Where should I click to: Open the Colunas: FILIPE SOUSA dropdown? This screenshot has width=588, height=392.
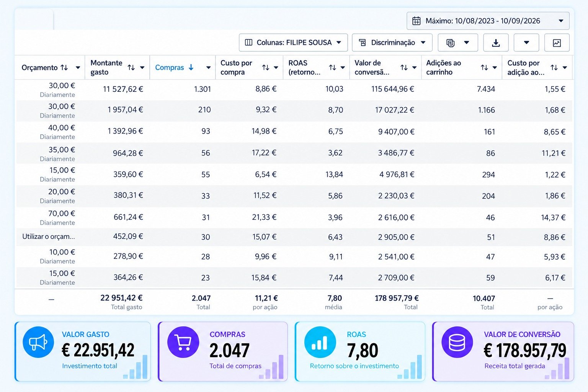tap(293, 42)
